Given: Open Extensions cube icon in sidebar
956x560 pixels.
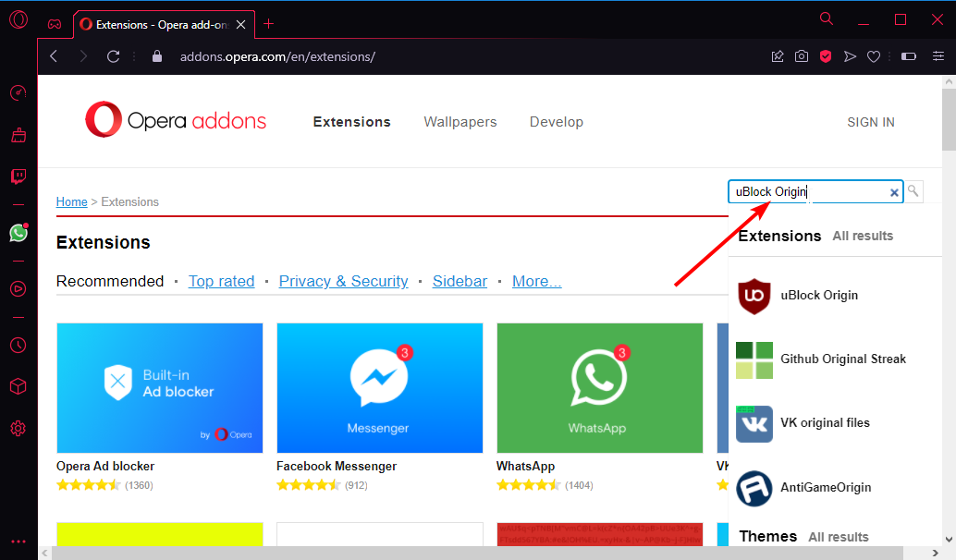Looking at the screenshot, I should coord(18,386).
